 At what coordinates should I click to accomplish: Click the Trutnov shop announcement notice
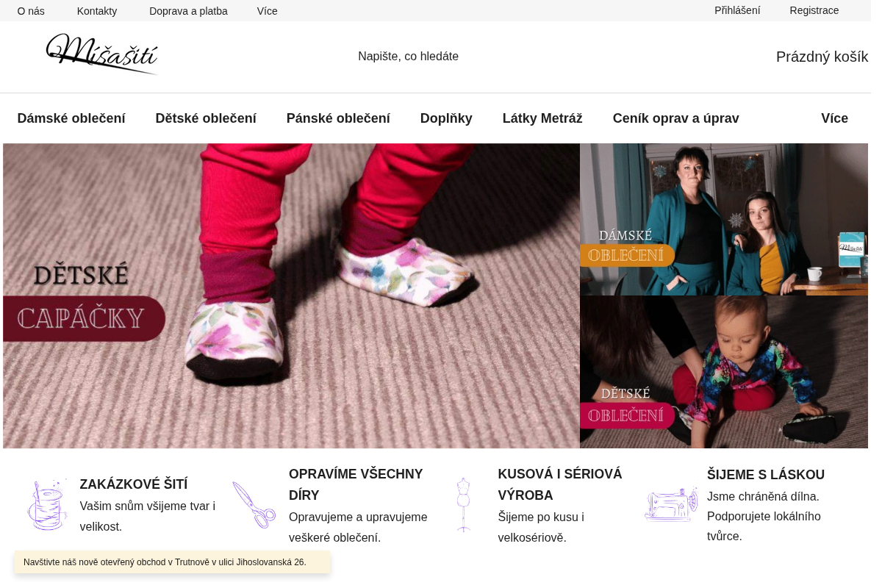pyautogui.click(x=172, y=562)
